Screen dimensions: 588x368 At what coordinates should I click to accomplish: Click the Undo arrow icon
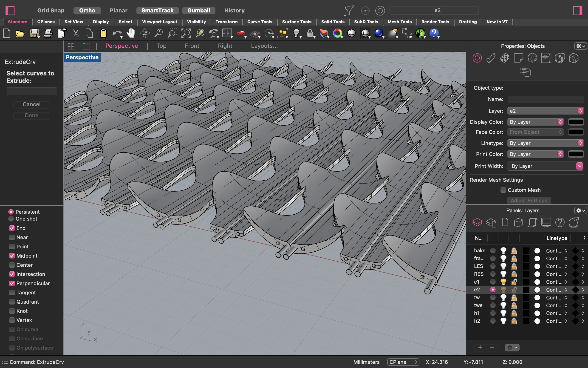tap(117, 33)
